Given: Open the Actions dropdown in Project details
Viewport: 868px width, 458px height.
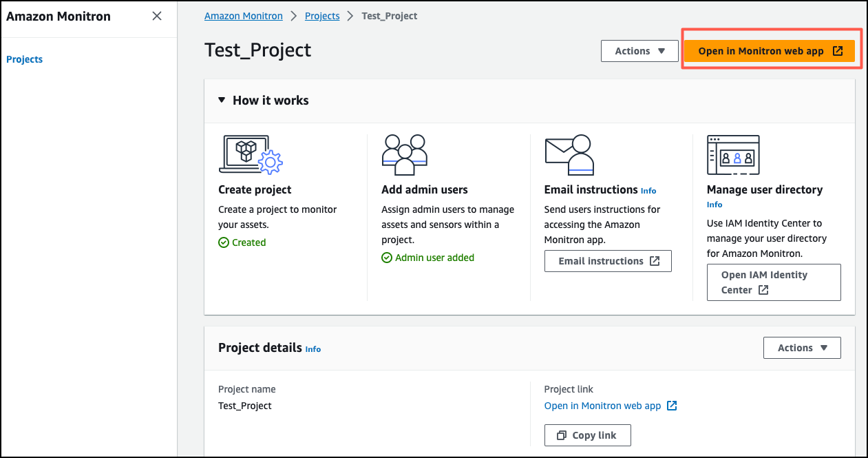Looking at the screenshot, I should (x=801, y=348).
